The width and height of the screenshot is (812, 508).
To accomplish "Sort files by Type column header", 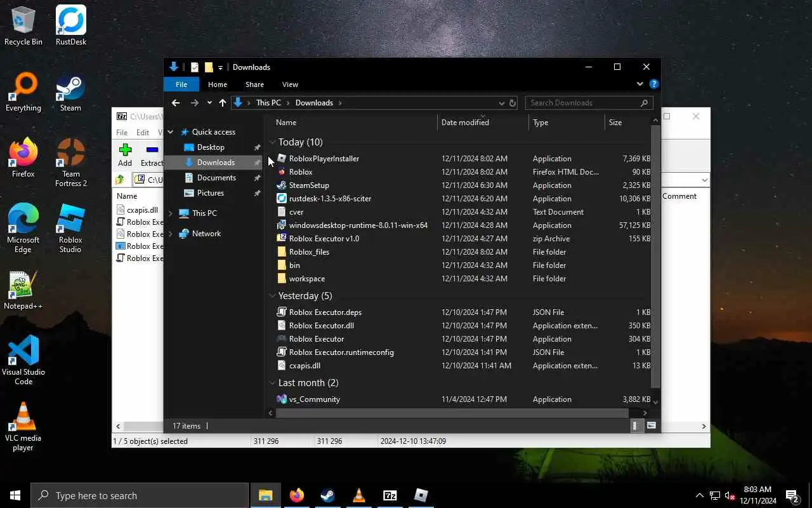I will [x=566, y=123].
